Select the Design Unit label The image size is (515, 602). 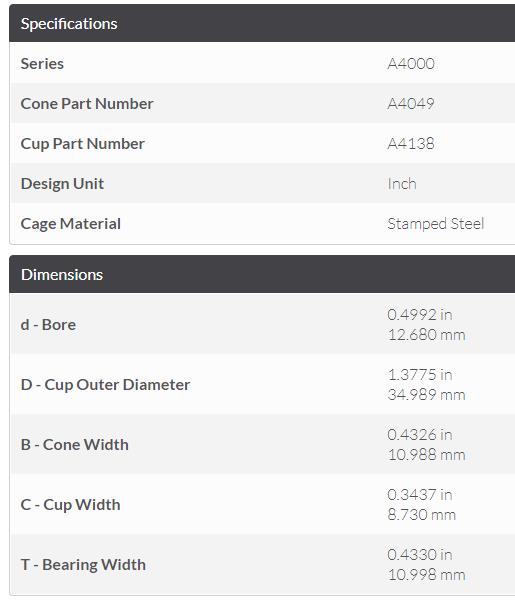pos(62,184)
